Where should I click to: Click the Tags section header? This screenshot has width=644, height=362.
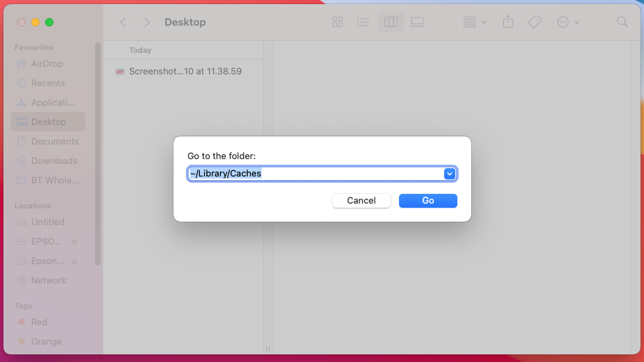click(24, 306)
